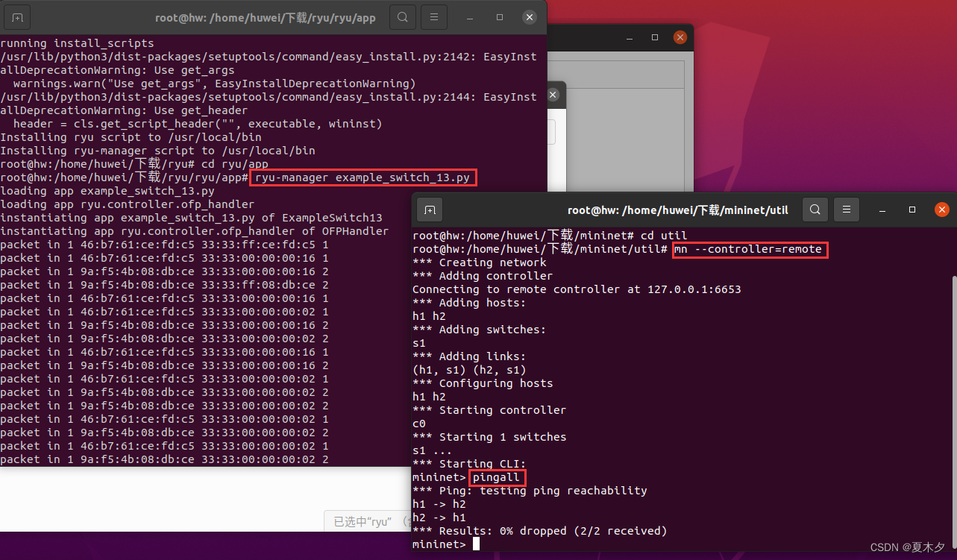Click the '(h1, s1) (h2, s1)' links line

(x=469, y=370)
